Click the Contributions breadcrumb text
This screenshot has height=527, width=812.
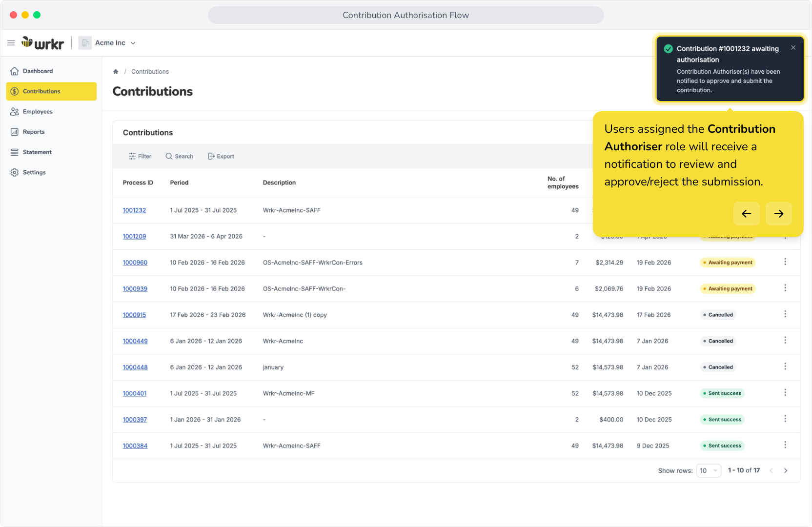point(150,72)
